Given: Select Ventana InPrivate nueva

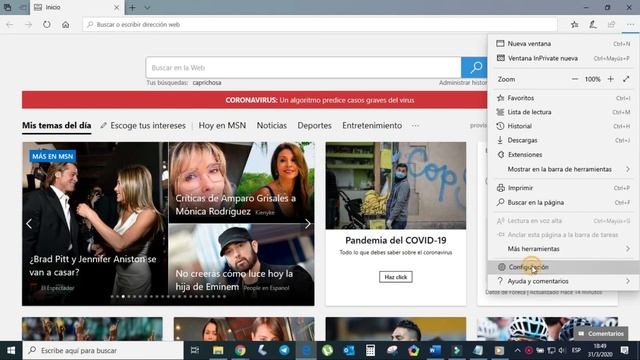Looking at the screenshot, I should tap(563, 58).
